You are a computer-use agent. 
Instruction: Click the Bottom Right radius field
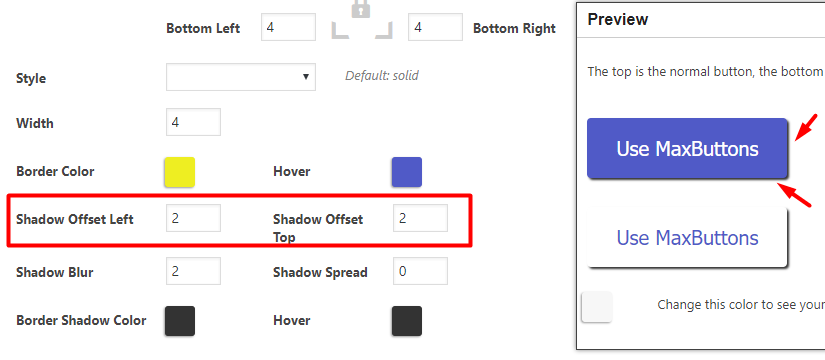coord(435,27)
